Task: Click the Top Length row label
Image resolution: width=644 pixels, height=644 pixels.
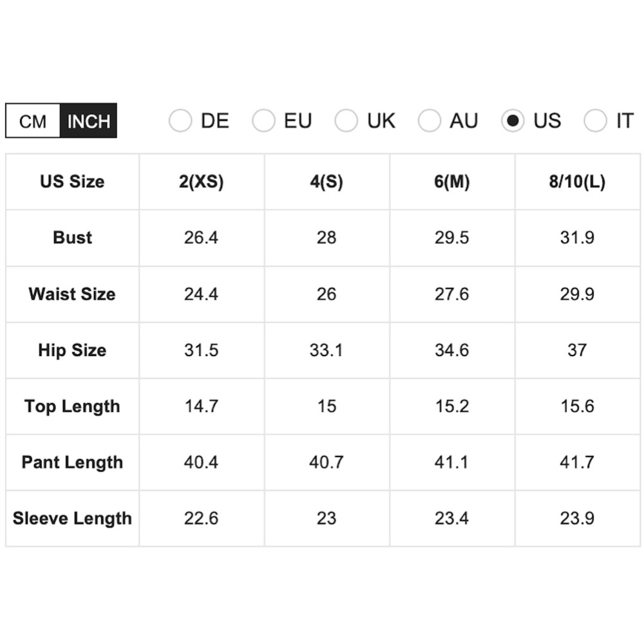Action: [x=72, y=406]
